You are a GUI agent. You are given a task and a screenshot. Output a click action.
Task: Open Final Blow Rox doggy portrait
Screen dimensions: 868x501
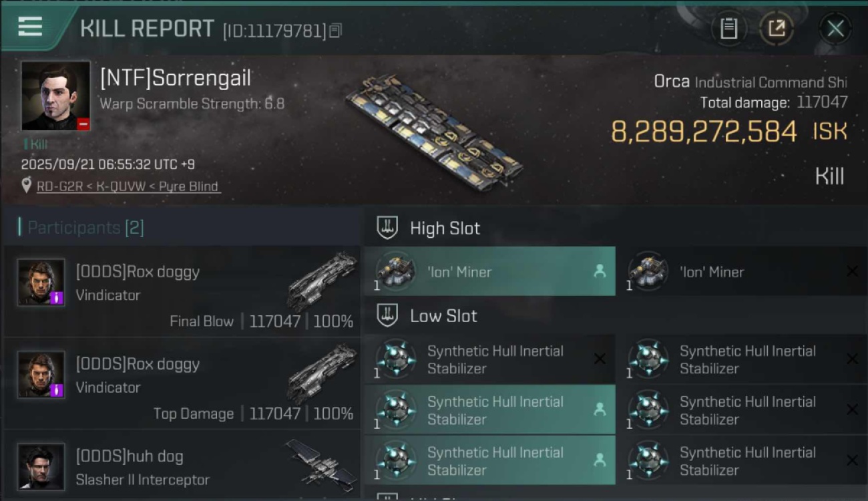tap(41, 282)
